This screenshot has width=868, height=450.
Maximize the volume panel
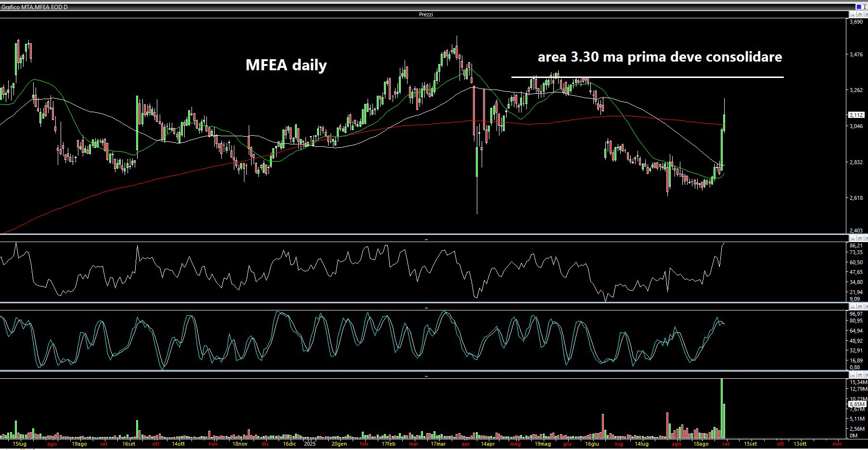click(859, 375)
